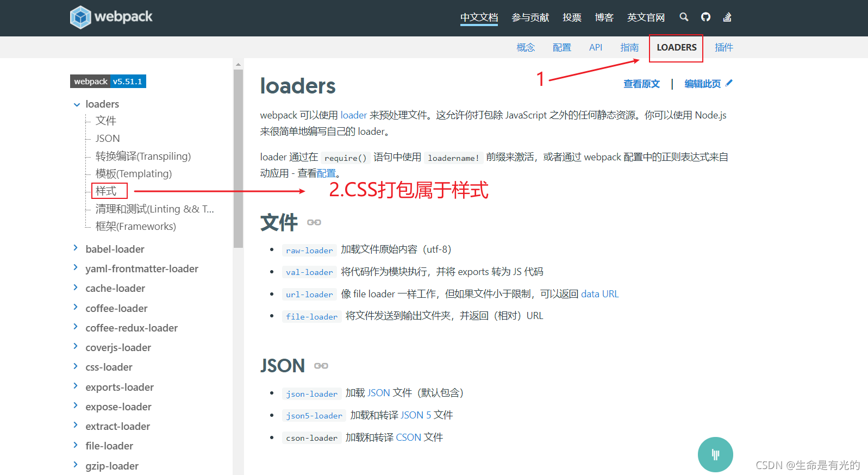Expand file-loader chevron in sidebar
Viewport: 868px width, 475px height.
click(x=76, y=445)
